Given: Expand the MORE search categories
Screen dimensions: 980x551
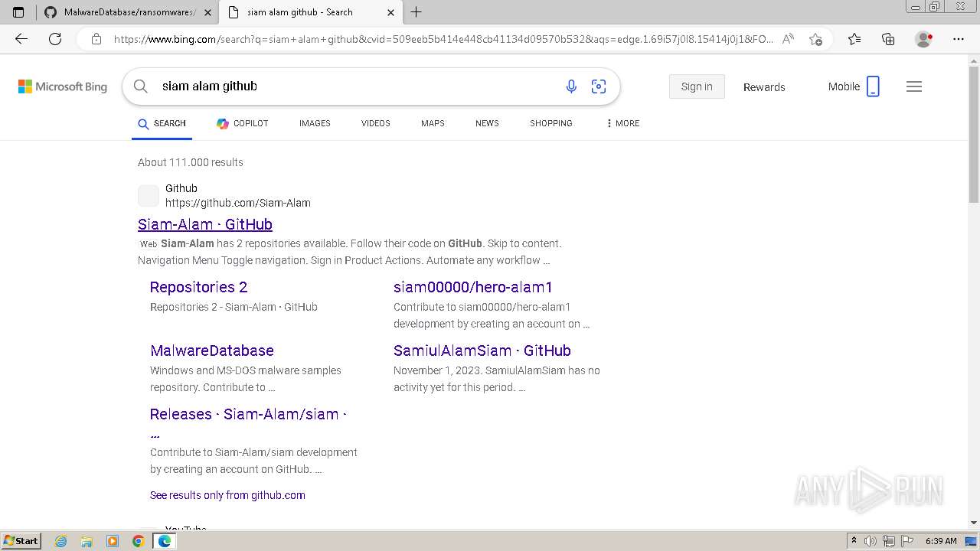Looking at the screenshot, I should coord(622,123).
